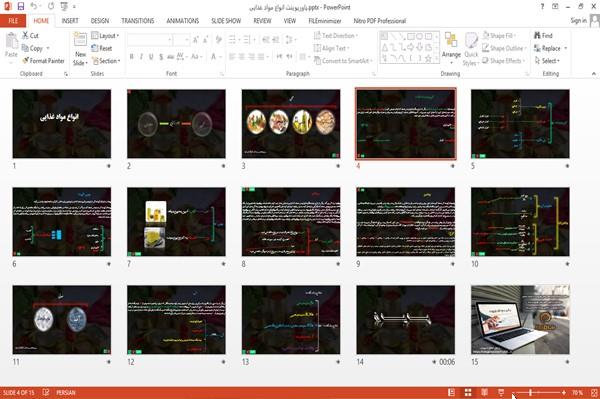Select the Format Painter tool
The image size is (600, 399).
click(x=44, y=61)
